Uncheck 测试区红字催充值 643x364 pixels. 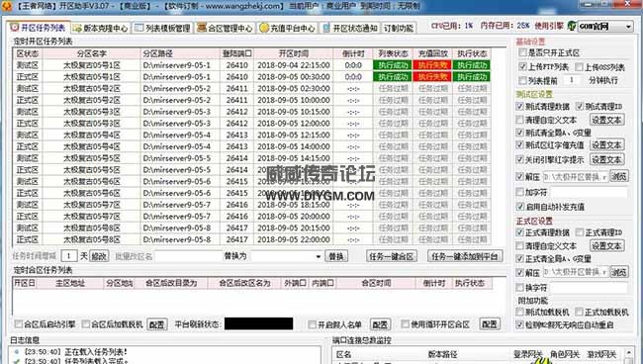coord(520,145)
